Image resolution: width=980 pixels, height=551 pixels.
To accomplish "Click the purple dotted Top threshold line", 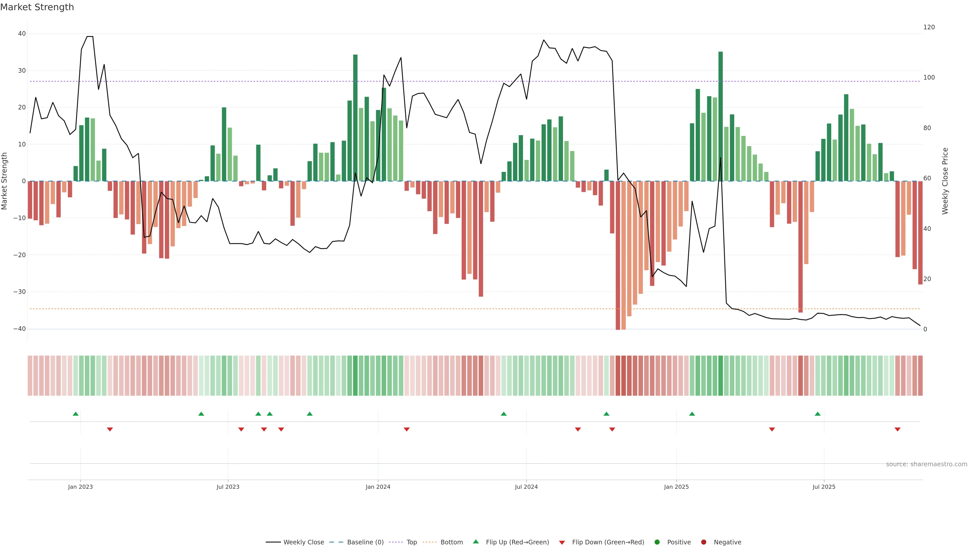I will point(457,81).
